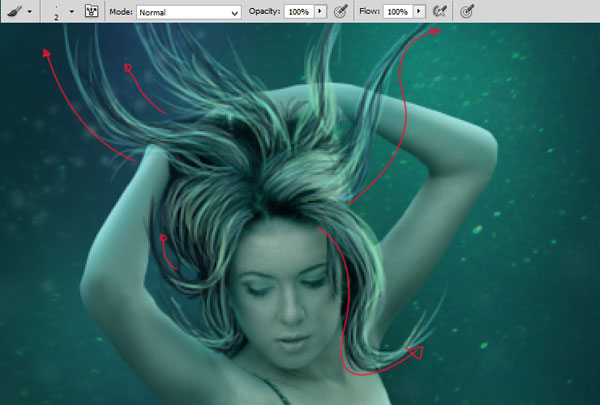Open the blending Mode dropdown

pos(189,13)
